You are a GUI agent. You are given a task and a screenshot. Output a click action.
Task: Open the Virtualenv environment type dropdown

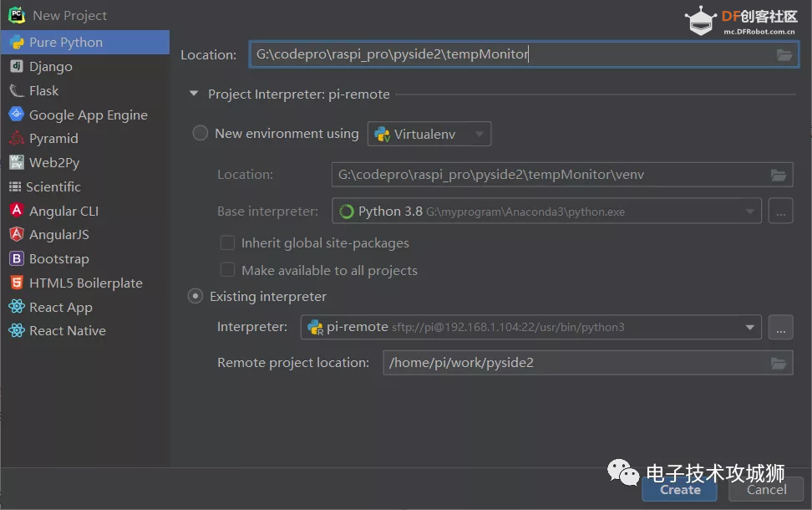(x=429, y=135)
